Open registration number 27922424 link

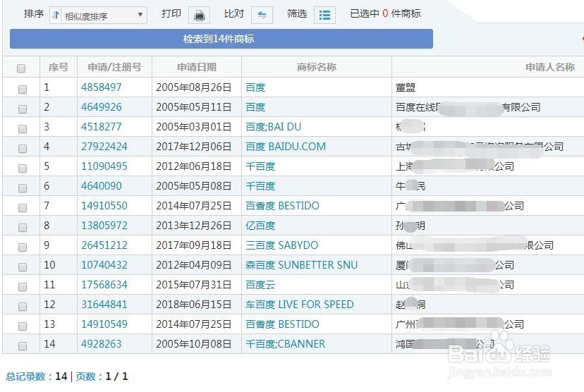104,147
